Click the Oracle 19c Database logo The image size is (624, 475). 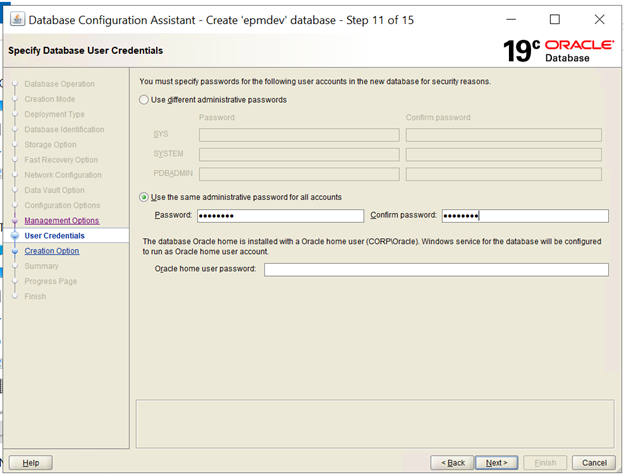[558, 51]
